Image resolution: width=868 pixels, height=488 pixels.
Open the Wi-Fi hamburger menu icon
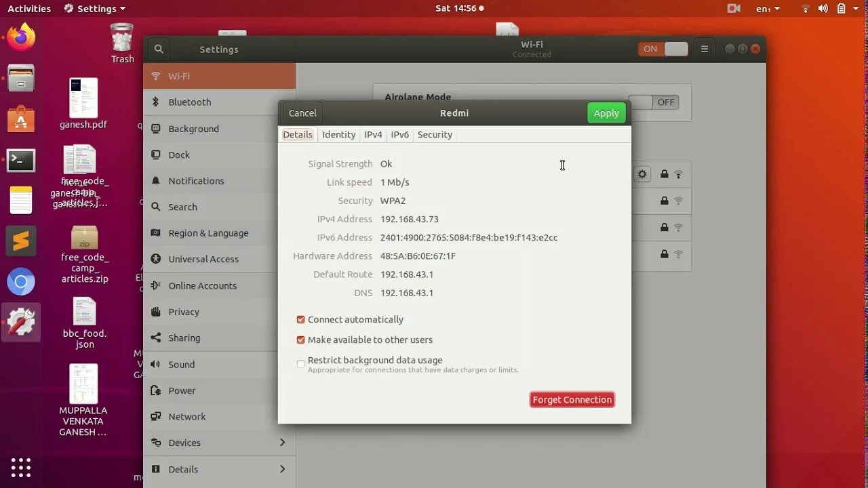tap(705, 49)
